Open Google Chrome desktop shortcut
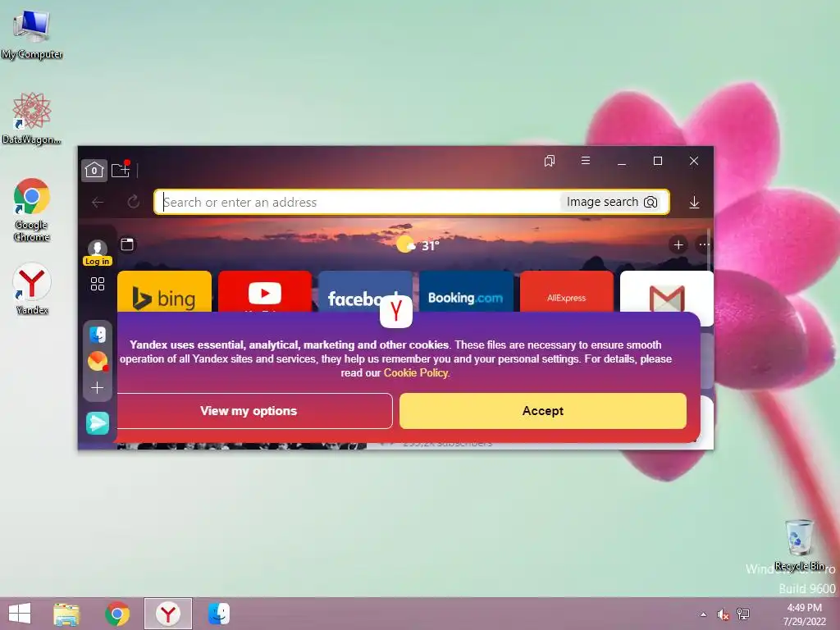Screen dimensions: 840x630 32,209
